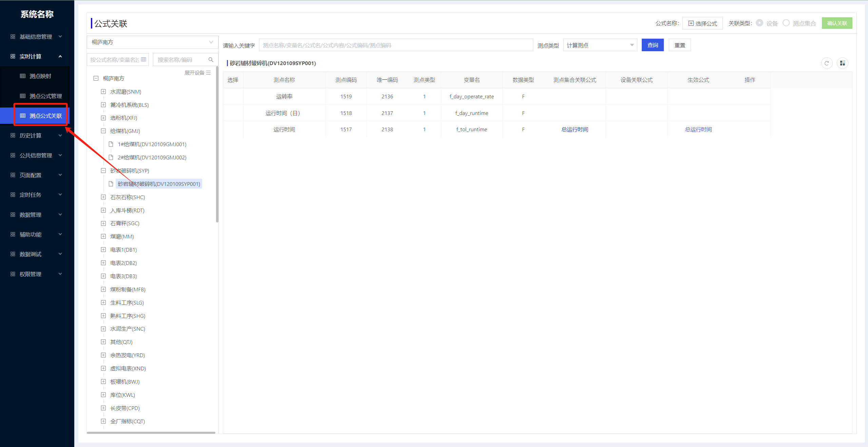Select 1#给煤机(DV120109GMJ001) in the tree

point(152,144)
